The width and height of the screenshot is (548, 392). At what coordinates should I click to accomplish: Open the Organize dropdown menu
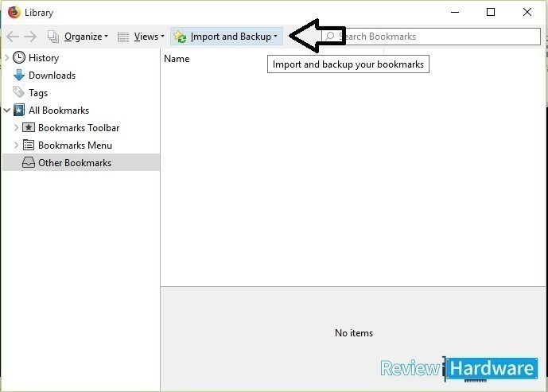click(87, 37)
